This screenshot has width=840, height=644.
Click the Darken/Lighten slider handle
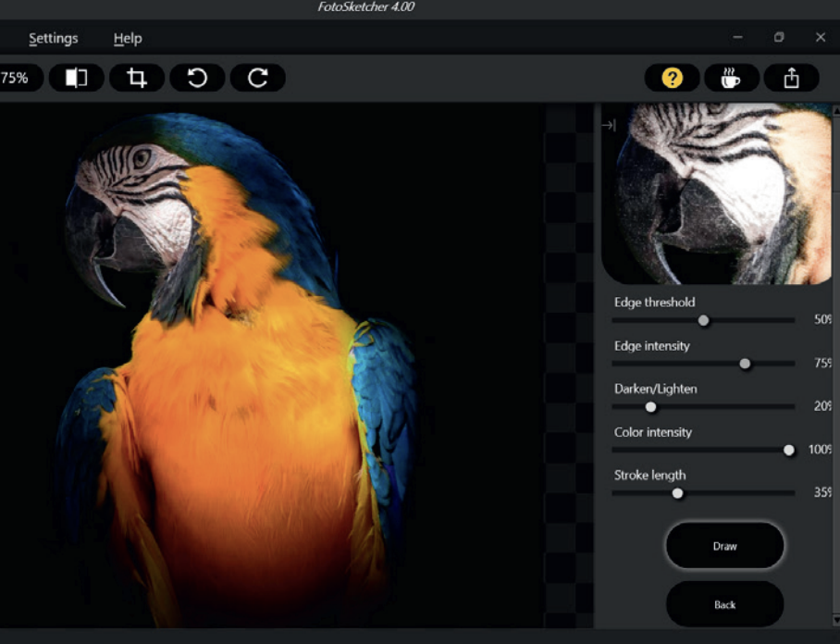pos(650,407)
